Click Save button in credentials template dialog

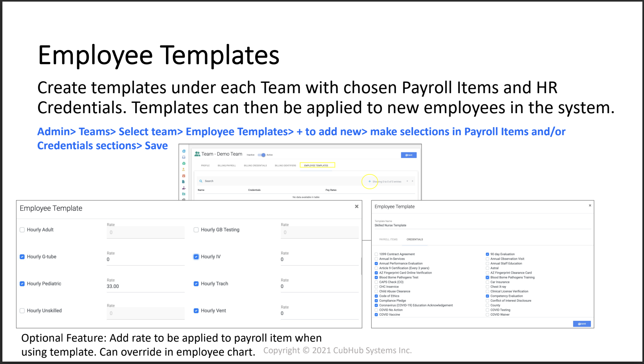tap(582, 324)
